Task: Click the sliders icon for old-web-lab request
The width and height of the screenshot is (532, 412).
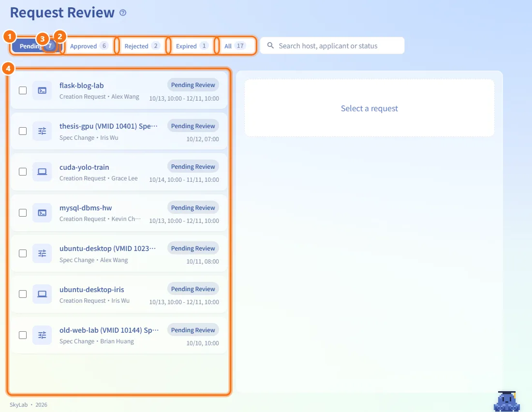Action: 42,335
